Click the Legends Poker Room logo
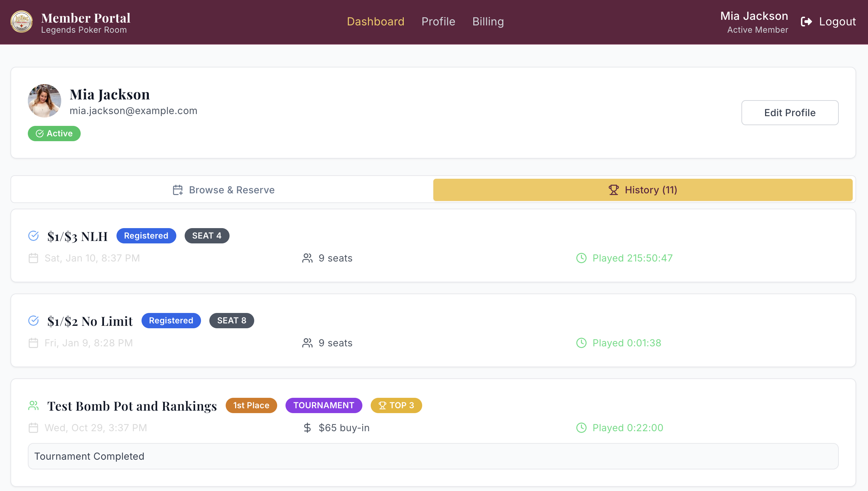 click(22, 22)
